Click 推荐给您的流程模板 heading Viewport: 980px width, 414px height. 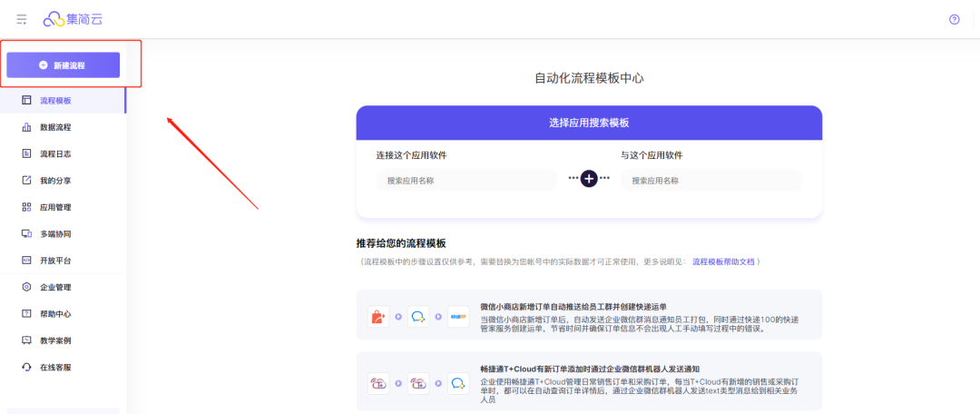tap(401, 243)
